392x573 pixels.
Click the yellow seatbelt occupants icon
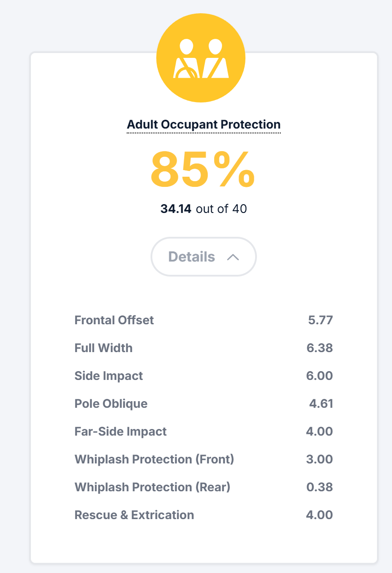point(201,58)
